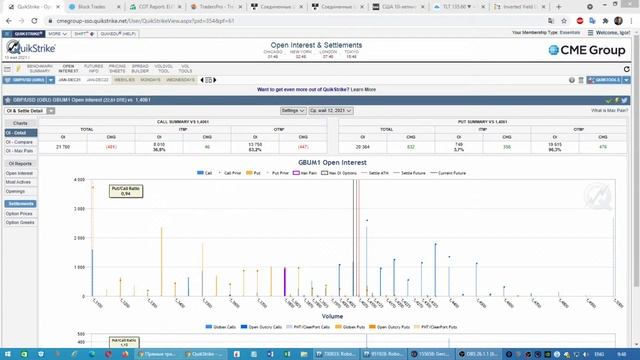This screenshot has height=360, width=640.
Task: Click the star favorite icon in title bar
Action: pyautogui.click(x=8, y=100)
